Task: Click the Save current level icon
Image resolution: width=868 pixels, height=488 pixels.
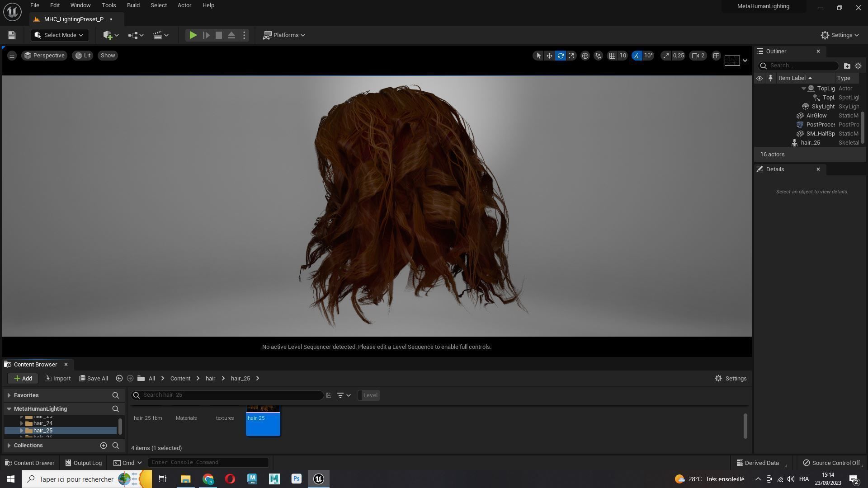Action: pos(12,35)
